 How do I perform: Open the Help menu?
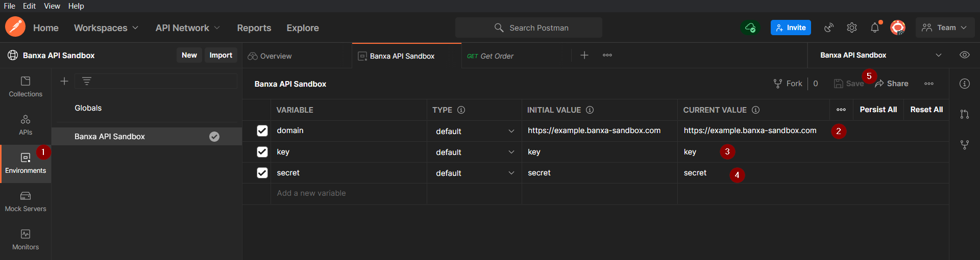pos(76,6)
